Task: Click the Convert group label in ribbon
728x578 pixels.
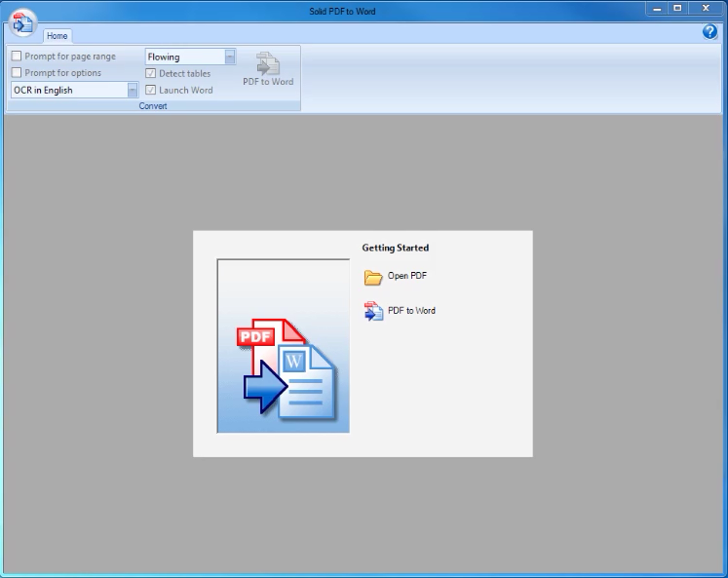Action: [x=153, y=106]
